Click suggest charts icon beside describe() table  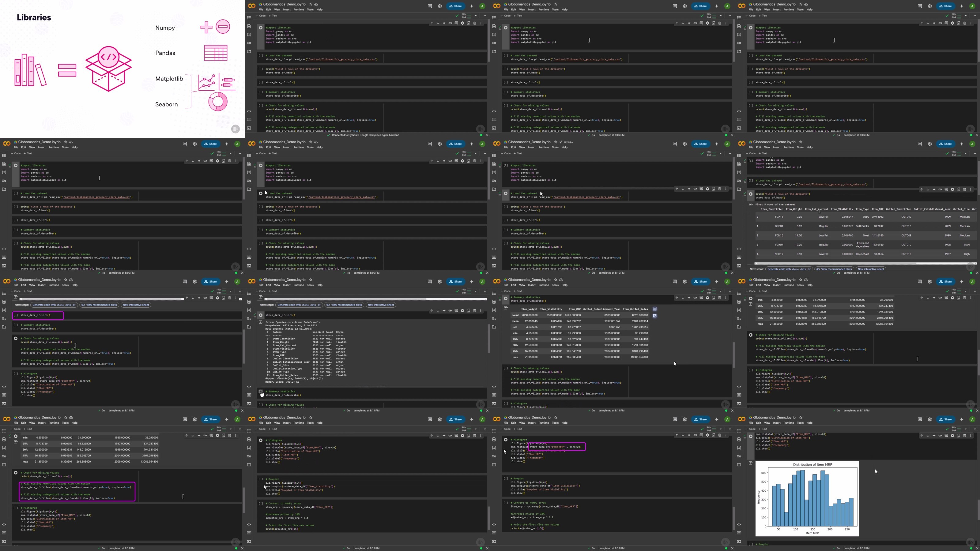[655, 316]
